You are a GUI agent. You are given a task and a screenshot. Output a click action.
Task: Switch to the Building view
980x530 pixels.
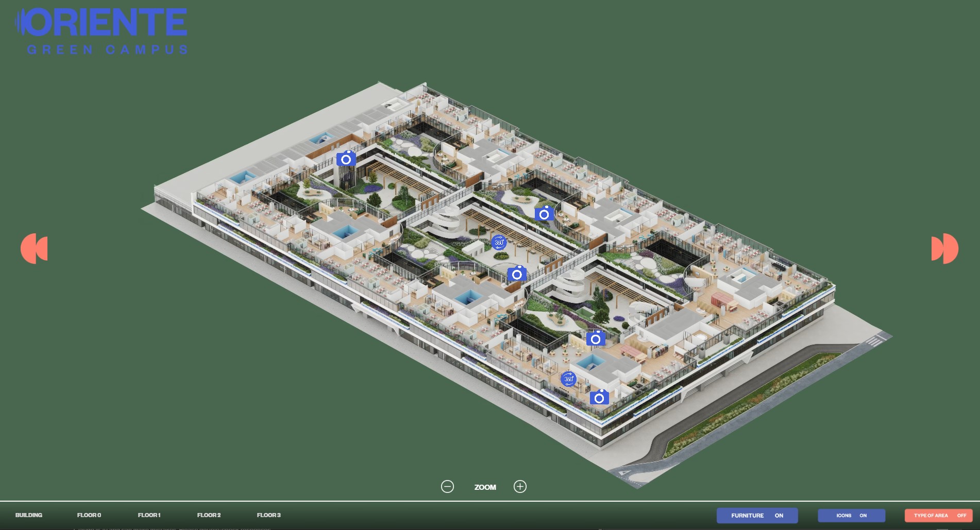tap(29, 515)
